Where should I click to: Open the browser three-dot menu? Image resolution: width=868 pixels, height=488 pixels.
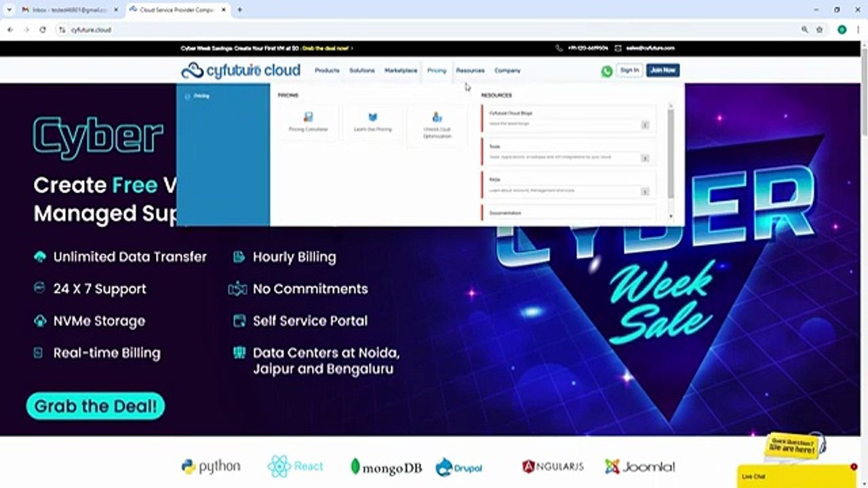859,30
